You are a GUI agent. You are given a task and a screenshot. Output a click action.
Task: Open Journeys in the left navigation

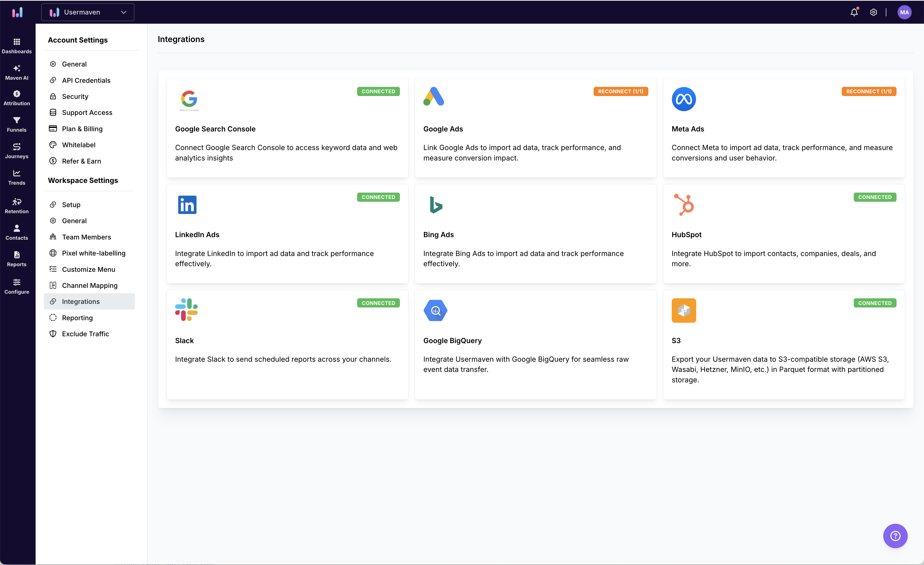click(17, 151)
